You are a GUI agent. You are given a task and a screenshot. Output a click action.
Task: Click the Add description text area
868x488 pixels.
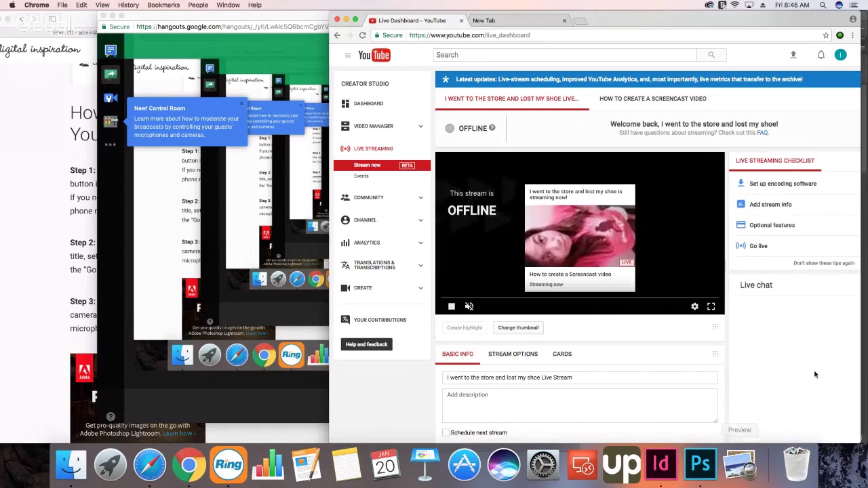pos(580,405)
